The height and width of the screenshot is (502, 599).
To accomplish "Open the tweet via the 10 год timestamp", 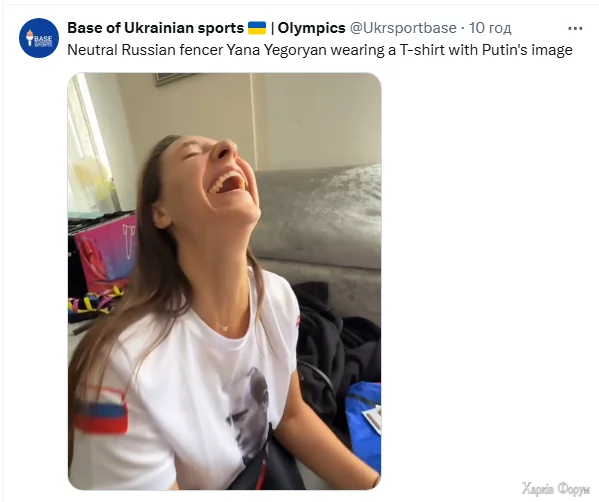I will pos(490,28).
